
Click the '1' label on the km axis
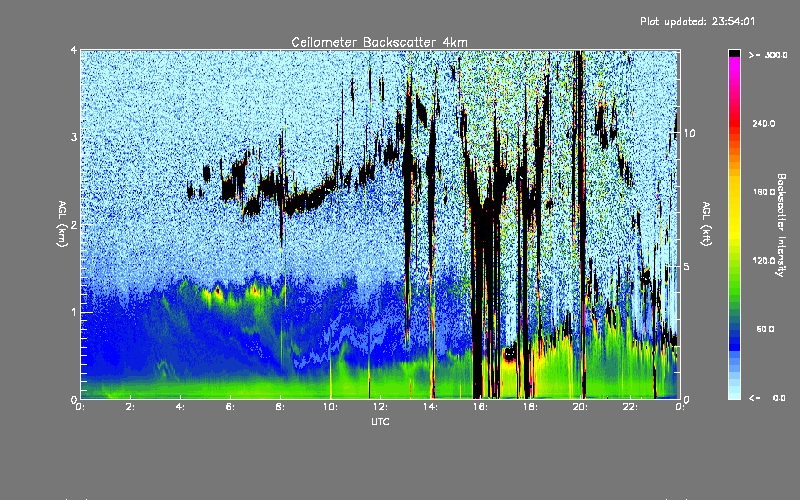[74, 312]
